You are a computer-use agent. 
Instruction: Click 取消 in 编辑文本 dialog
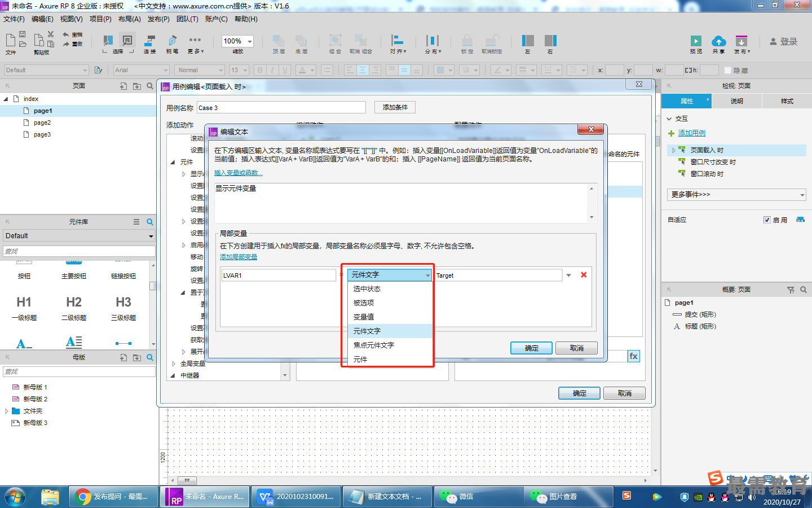click(x=576, y=348)
